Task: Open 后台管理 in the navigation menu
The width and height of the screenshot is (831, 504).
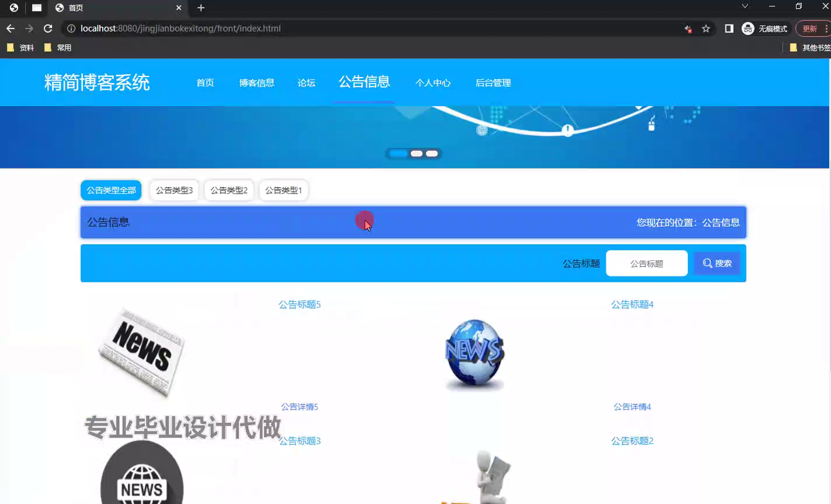Action: 493,83
